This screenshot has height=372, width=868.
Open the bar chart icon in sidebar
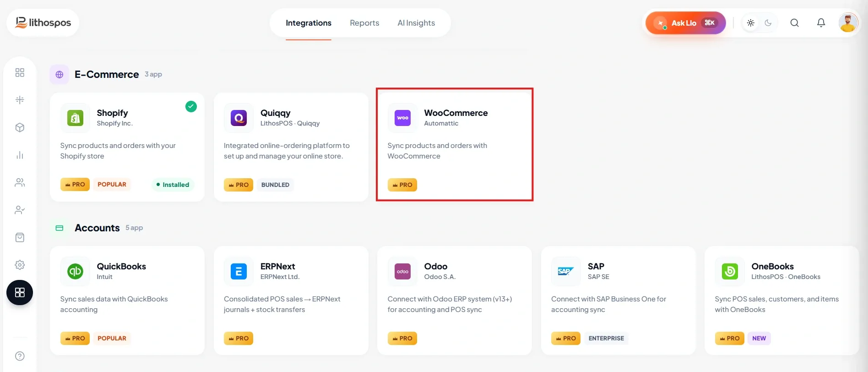click(x=20, y=155)
